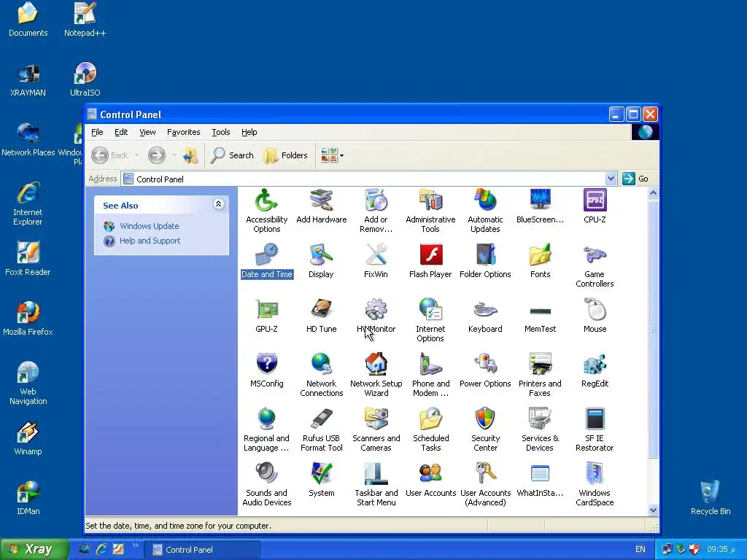The width and height of the screenshot is (747, 560).
Task: Open the RegEdit icon
Action: (x=595, y=370)
